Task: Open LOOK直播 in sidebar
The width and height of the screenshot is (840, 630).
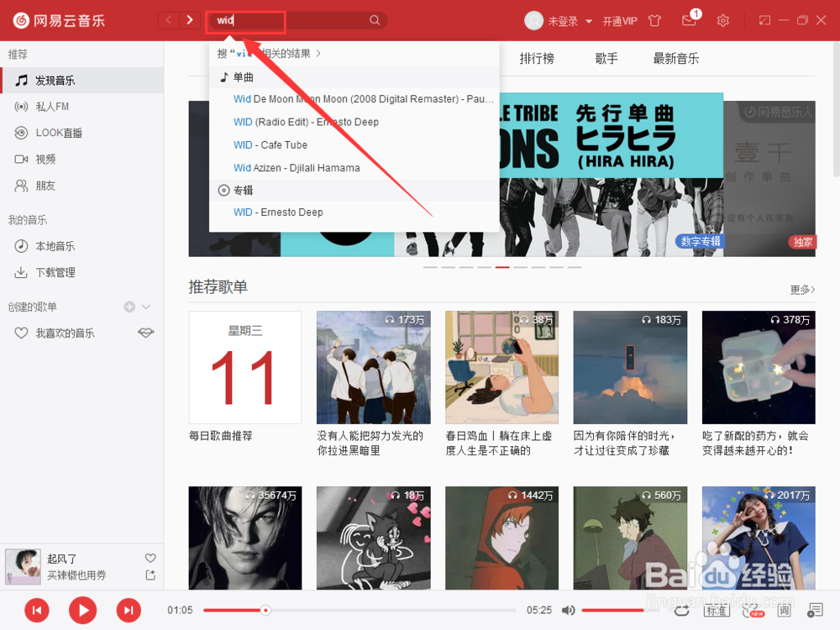Action: [x=82, y=133]
